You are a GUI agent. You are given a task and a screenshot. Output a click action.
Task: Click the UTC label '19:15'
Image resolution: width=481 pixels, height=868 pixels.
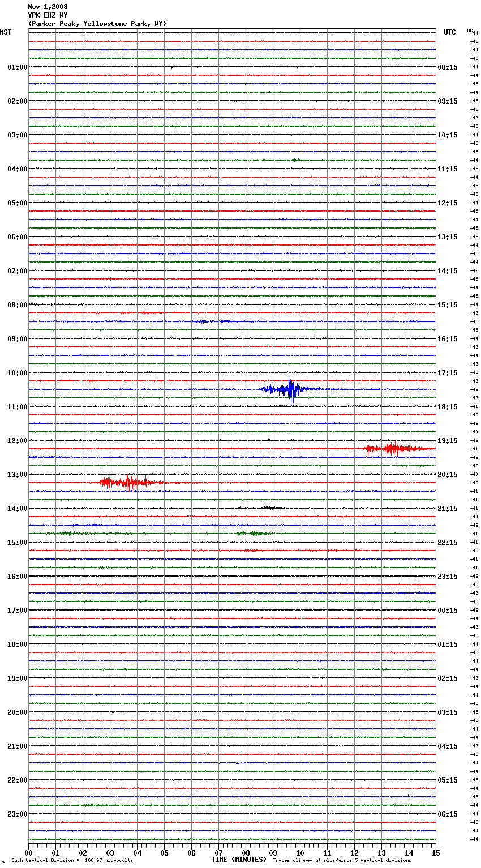[x=448, y=441]
